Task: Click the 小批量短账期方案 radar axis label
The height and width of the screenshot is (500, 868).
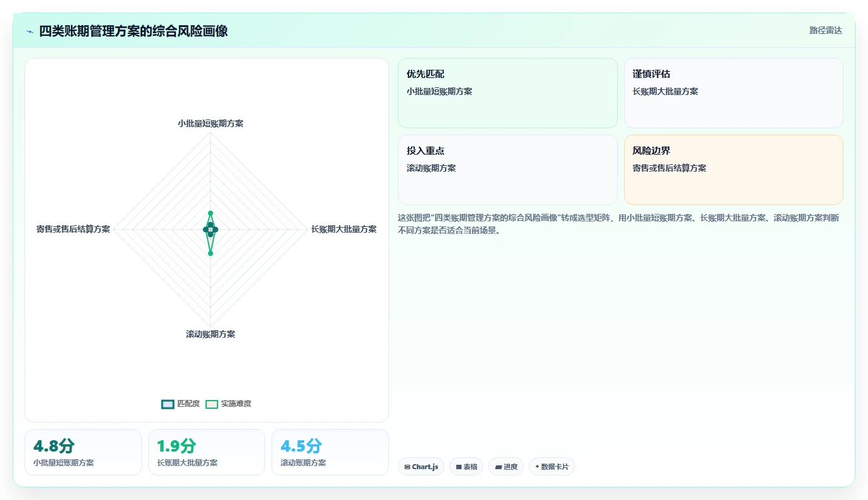Action: [211, 123]
